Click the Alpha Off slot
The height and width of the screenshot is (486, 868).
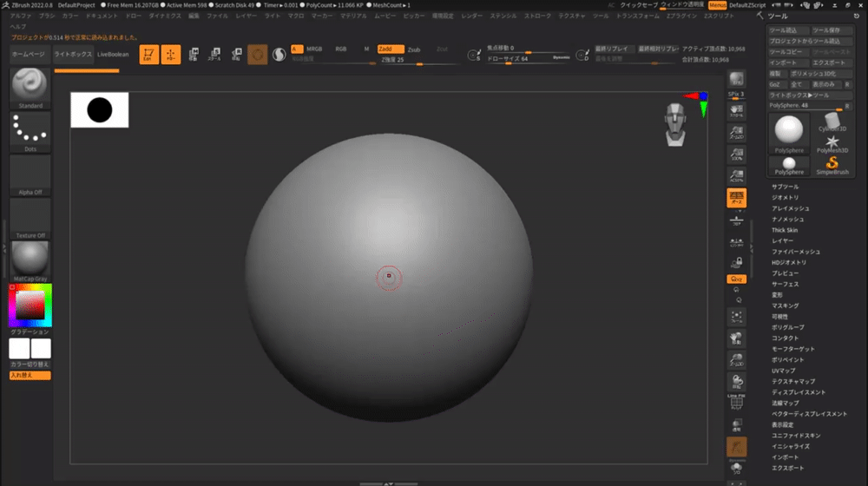point(30,174)
